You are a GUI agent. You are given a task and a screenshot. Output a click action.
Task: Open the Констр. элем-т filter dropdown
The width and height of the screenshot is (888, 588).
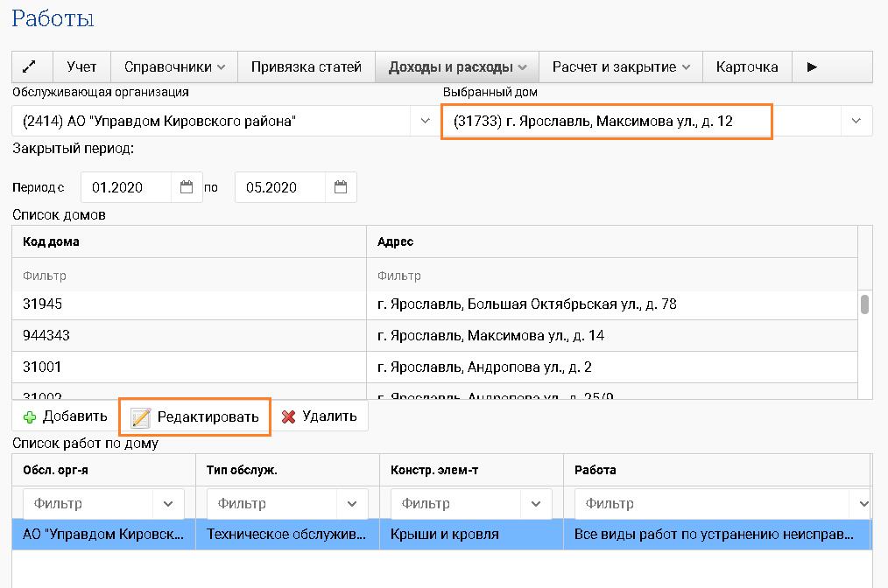(536, 504)
